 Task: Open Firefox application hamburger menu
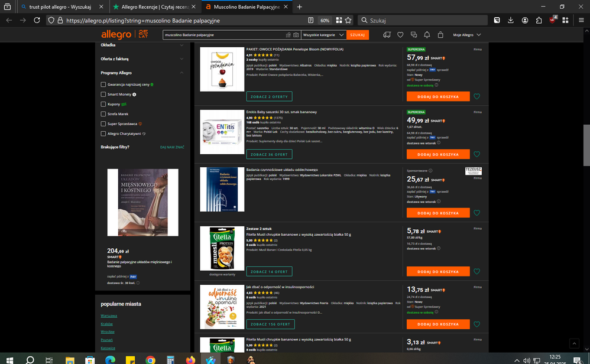pyautogui.click(x=581, y=20)
